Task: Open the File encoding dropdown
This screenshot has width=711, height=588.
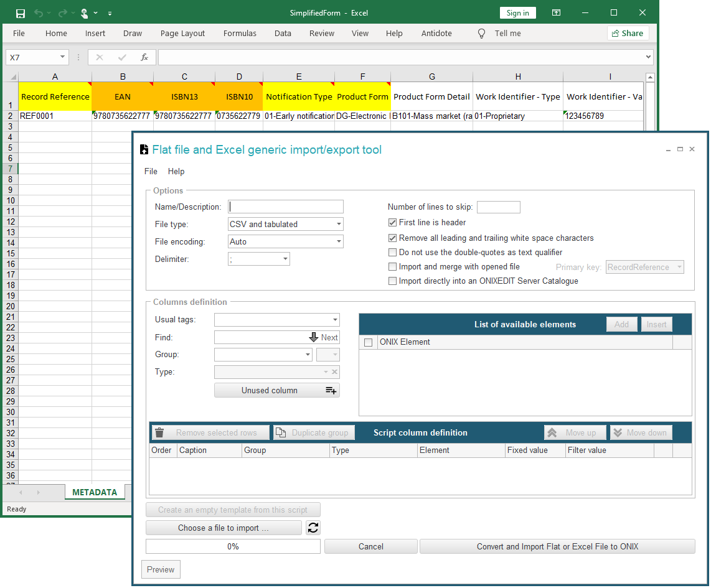Action: click(339, 241)
